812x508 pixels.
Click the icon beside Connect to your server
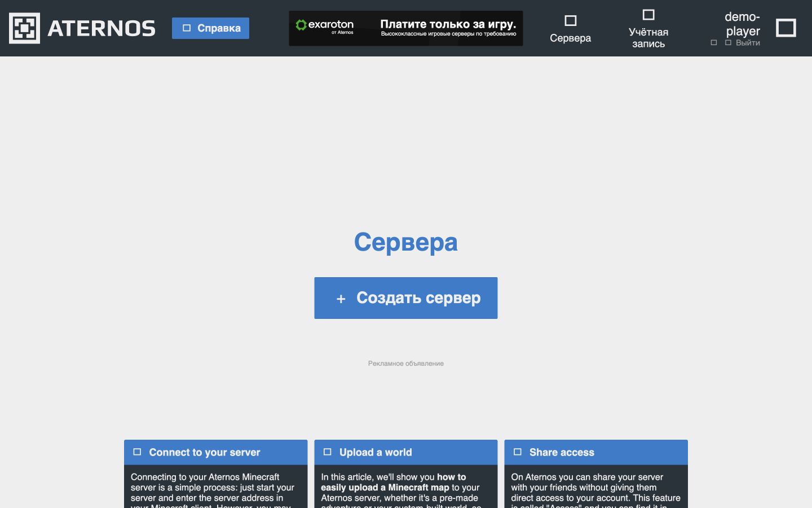coord(137,452)
